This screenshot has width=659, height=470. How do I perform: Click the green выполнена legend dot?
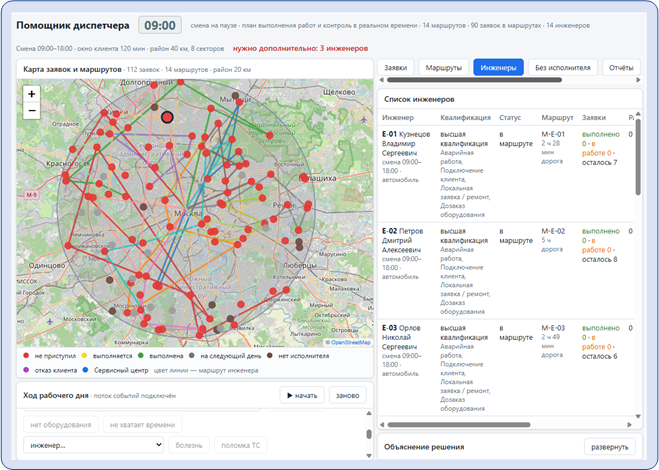[x=141, y=356]
